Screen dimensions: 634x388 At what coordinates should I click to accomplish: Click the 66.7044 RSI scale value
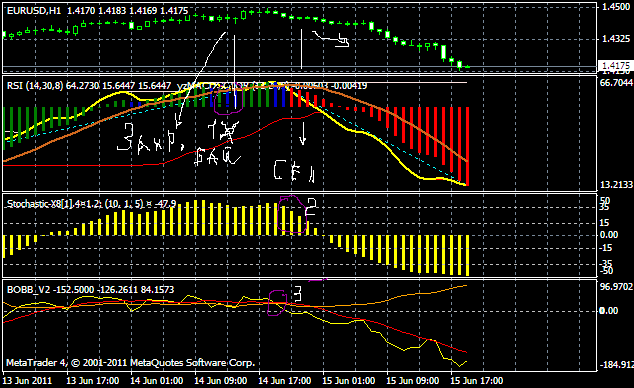click(616, 83)
